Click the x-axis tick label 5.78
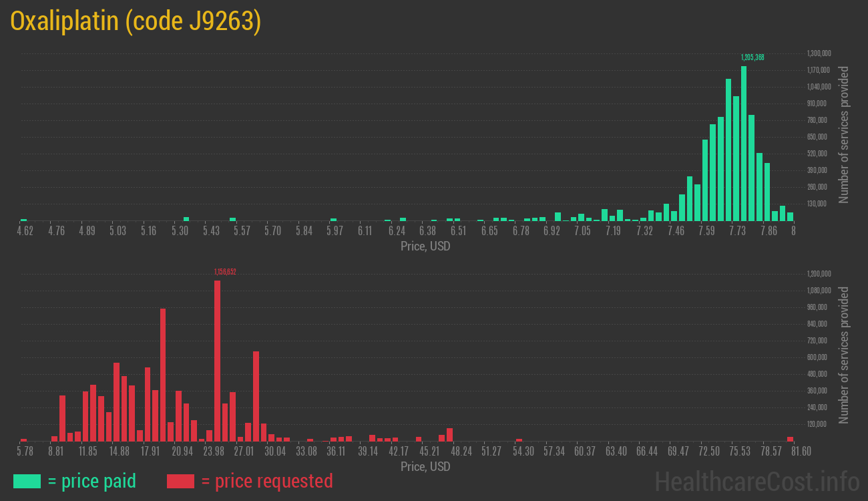Viewport: 868px width, 501px height. 25,452
